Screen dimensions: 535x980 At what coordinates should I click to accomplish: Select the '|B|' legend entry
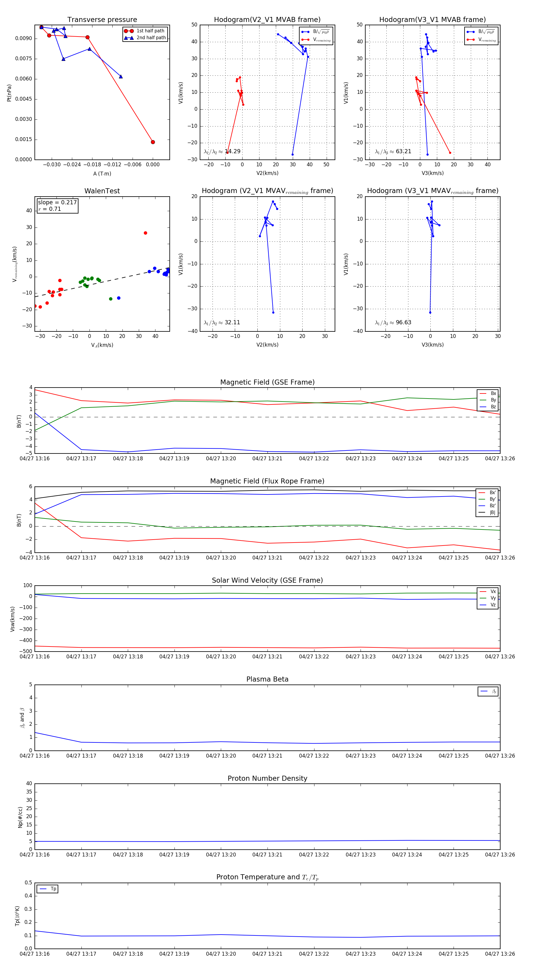point(487,513)
